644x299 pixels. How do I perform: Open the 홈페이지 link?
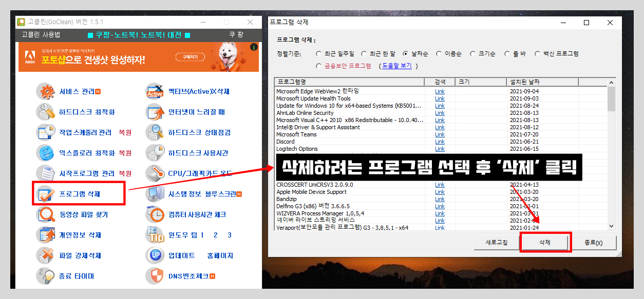coord(220,255)
